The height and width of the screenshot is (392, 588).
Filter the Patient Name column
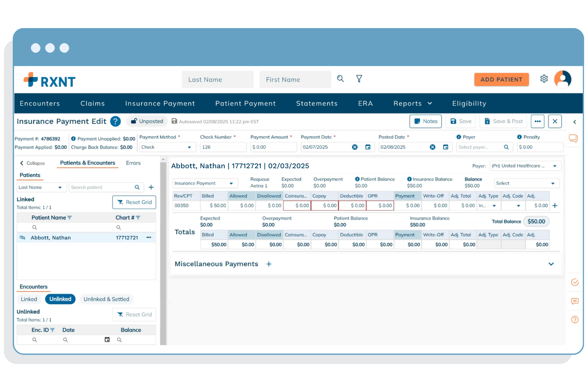70,218
